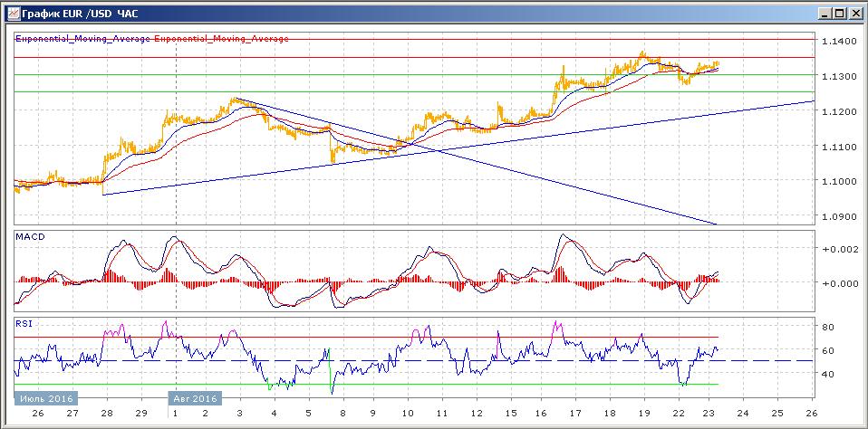Click date 17 on the time axis
868x429 pixels.
(x=575, y=414)
